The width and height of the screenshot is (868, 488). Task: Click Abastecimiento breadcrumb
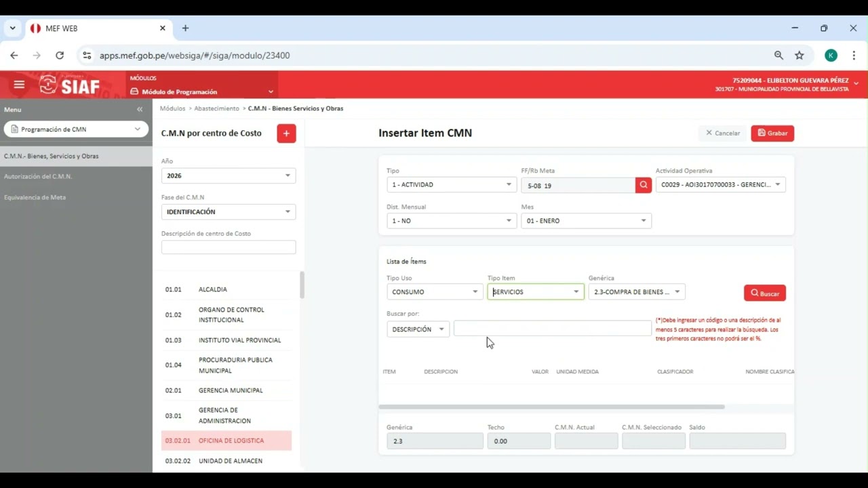click(x=217, y=108)
